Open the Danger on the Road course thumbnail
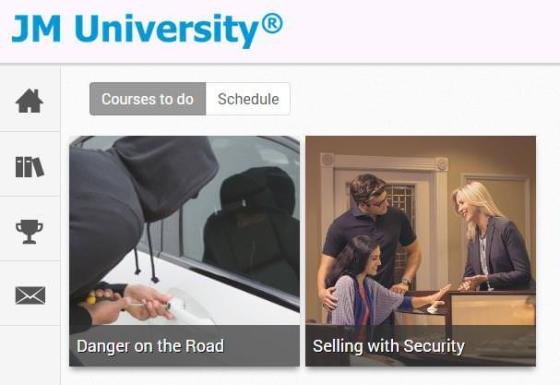 tap(185, 251)
